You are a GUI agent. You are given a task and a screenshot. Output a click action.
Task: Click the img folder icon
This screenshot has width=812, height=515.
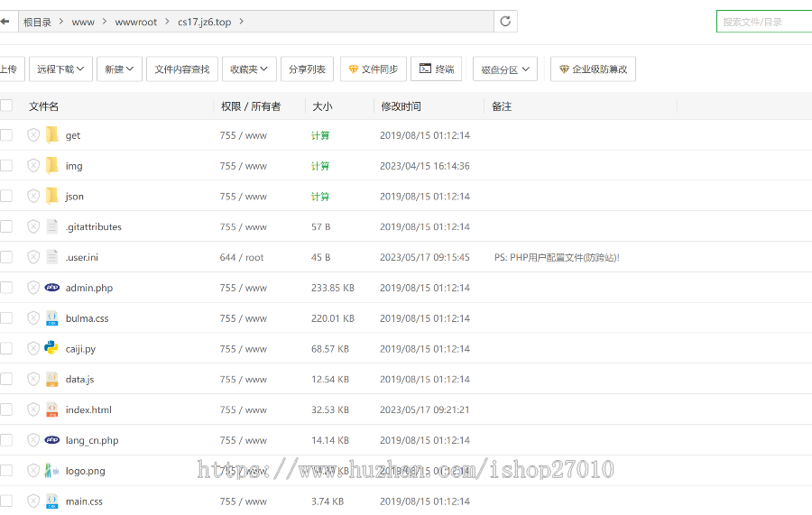tap(51, 165)
